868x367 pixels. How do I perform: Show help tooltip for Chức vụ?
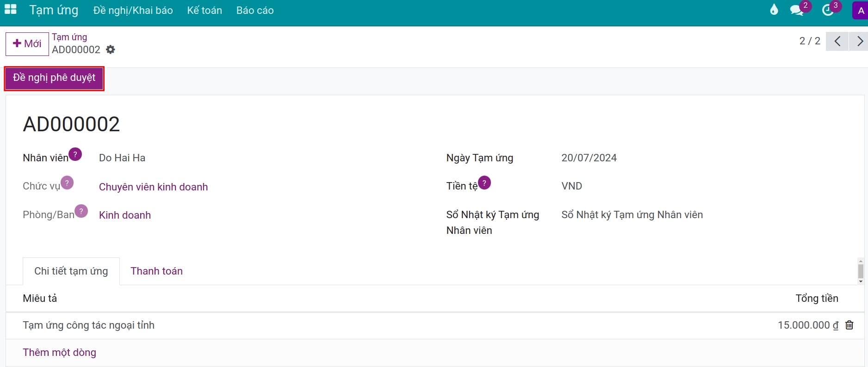click(67, 183)
